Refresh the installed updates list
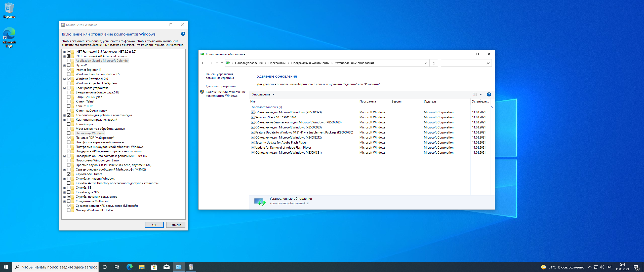This screenshot has width=644, height=272. (434, 63)
